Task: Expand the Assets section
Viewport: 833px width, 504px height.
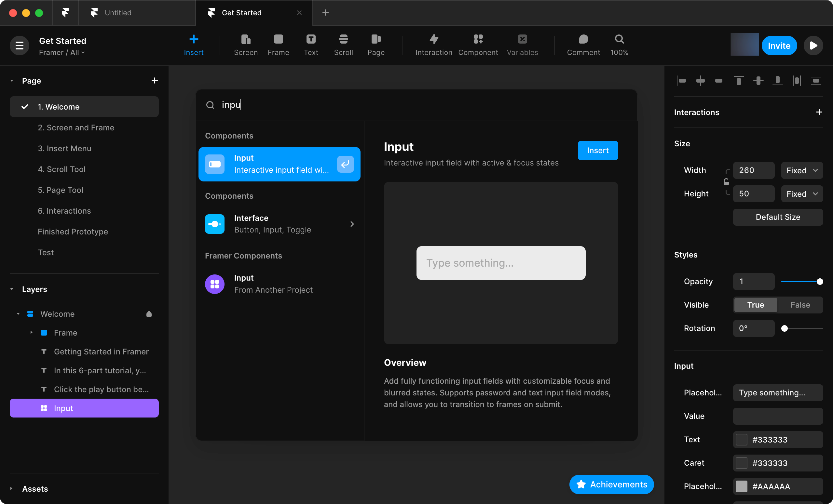Action: [12, 489]
